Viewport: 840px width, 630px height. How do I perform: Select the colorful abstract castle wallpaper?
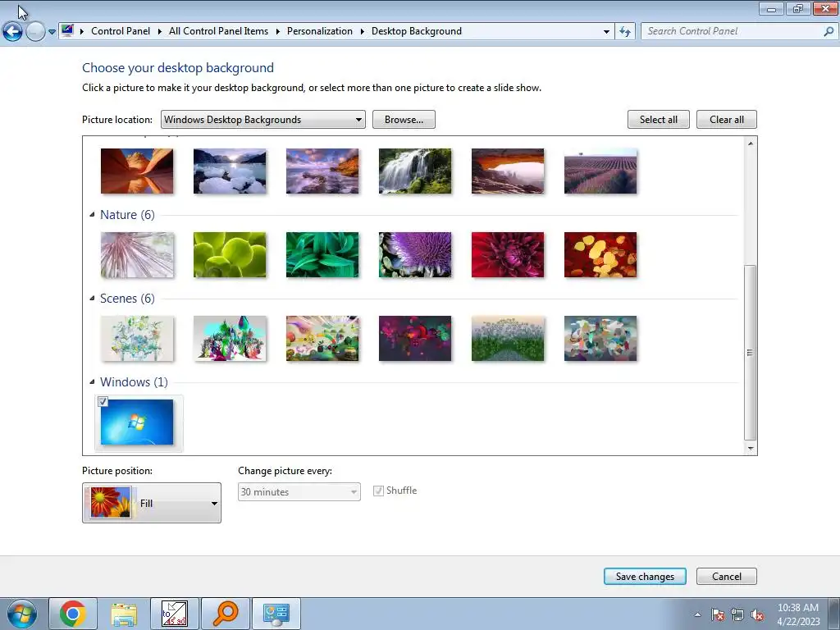point(230,338)
